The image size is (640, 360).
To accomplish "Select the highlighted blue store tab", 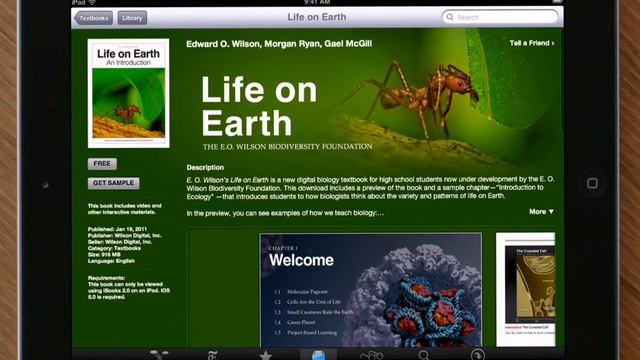I will (x=318, y=355).
